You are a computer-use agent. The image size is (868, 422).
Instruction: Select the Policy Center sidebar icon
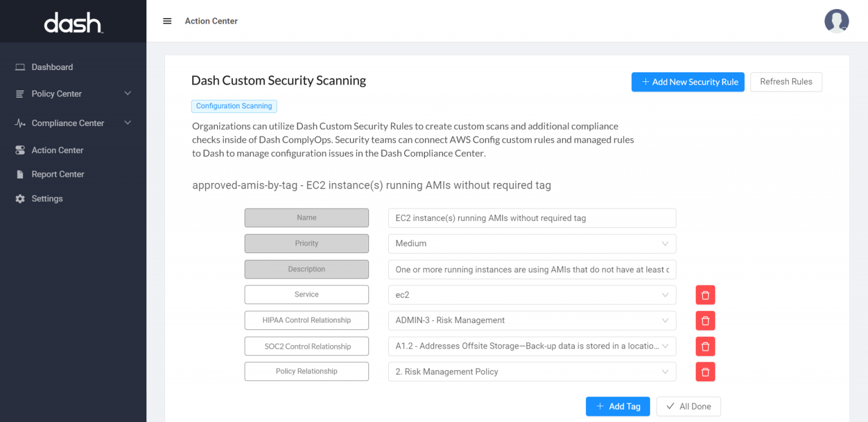20,94
